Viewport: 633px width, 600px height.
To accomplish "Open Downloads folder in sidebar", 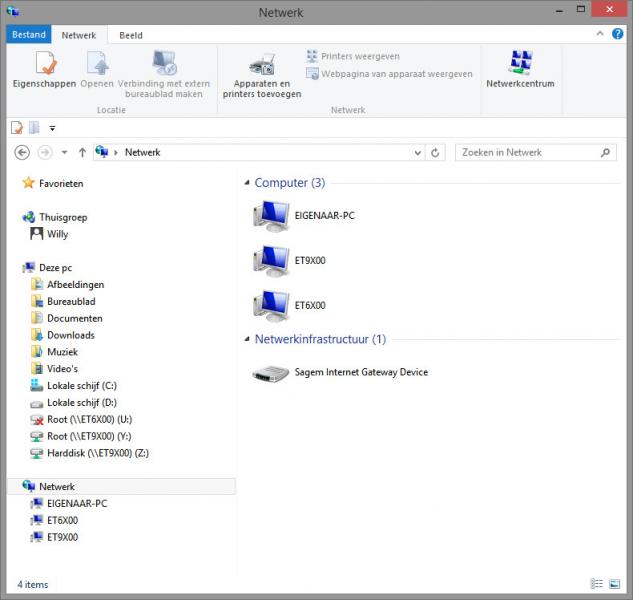I will pyautogui.click(x=70, y=335).
